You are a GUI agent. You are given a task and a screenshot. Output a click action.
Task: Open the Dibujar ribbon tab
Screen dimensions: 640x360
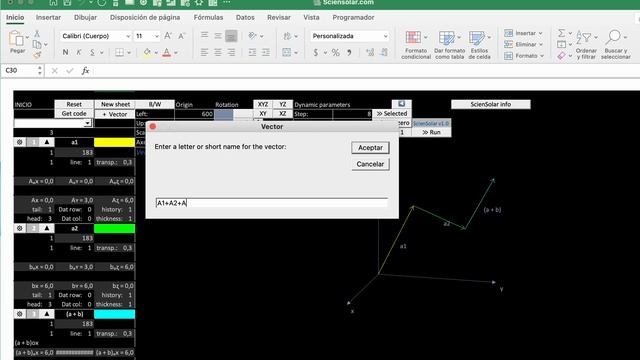click(85, 18)
